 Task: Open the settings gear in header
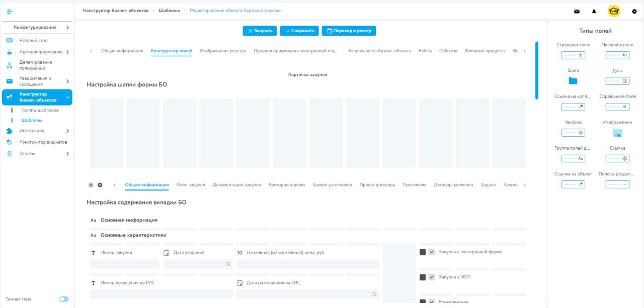tap(634, 11)
